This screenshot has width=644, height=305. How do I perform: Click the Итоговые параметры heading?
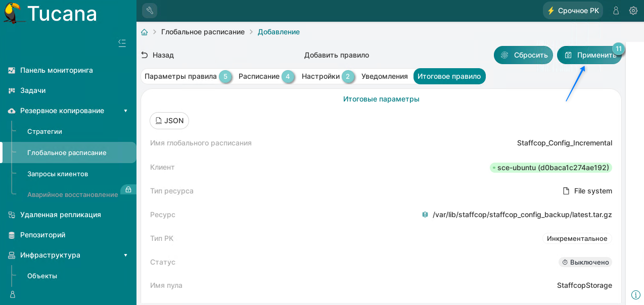(381, 99)
